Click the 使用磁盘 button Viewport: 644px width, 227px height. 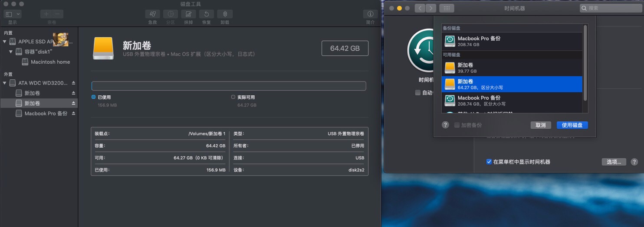pos(572,125)
